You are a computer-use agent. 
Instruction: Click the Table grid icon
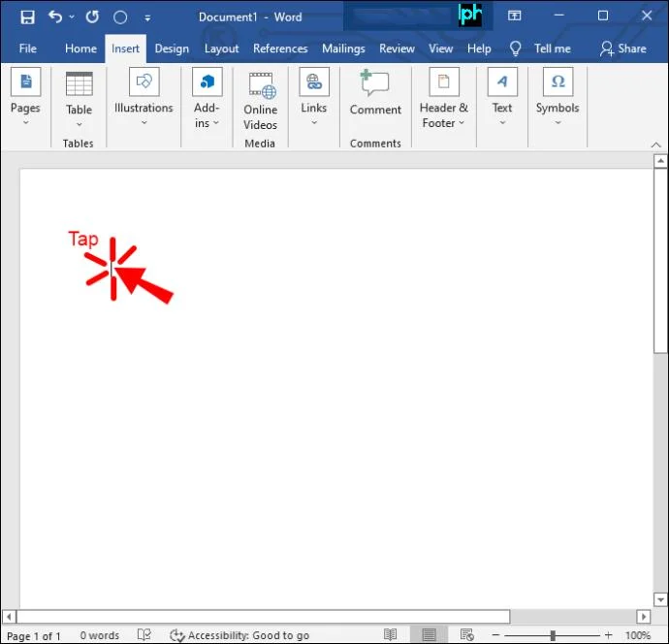tap(79, 83)
